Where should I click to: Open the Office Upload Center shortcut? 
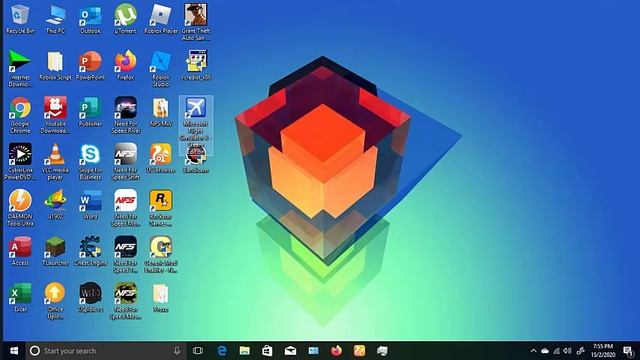tap(55, 301)
